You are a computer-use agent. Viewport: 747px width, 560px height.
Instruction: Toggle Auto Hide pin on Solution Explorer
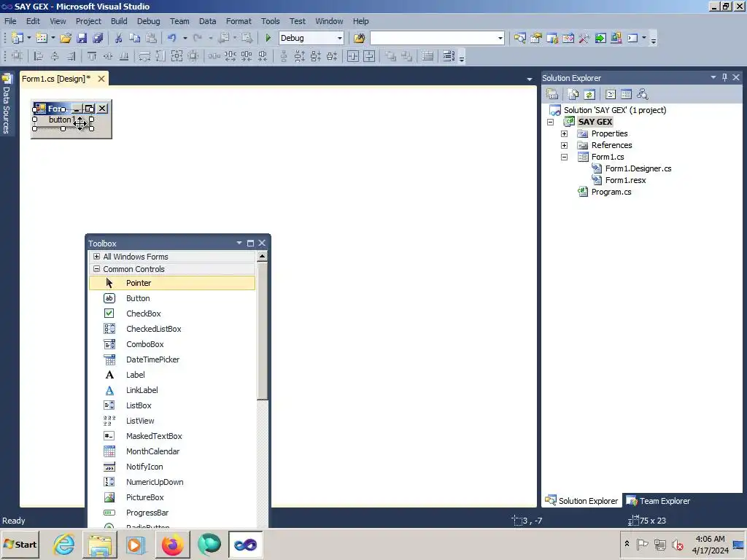click(724, 77)
